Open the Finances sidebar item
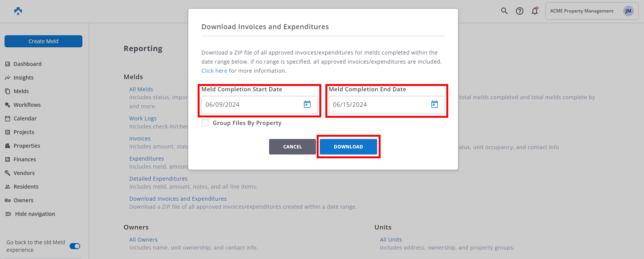 (25, 159)
